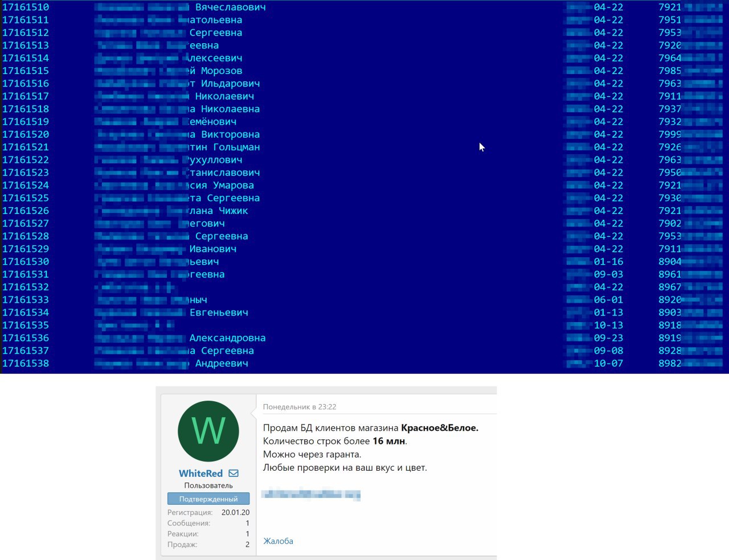Click phone prefix 7985
729x560 pixels.
(670, 71)
